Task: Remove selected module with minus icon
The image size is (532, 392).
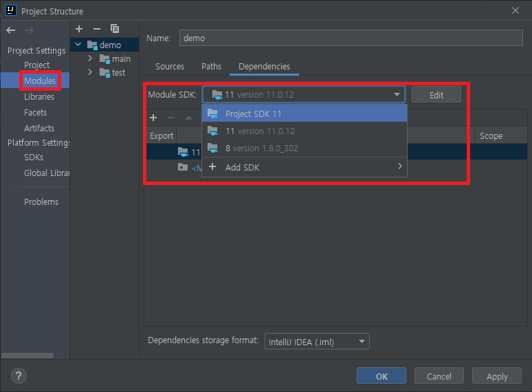Action: tap(97, 29)
